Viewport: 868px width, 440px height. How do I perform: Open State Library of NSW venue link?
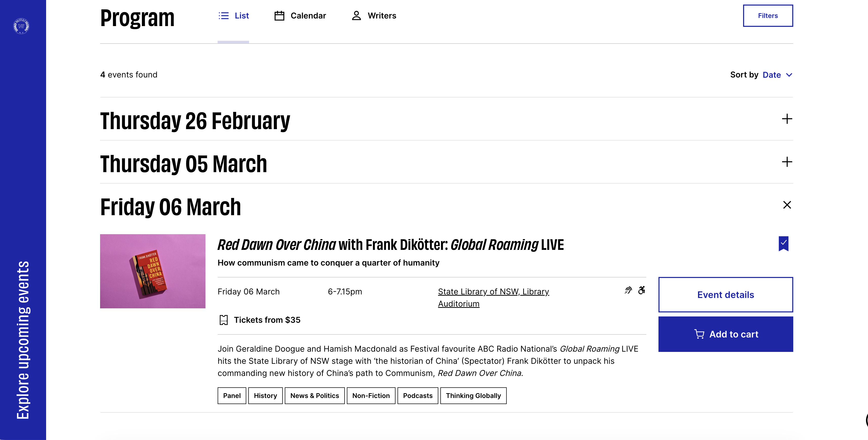tap(493, 292)
